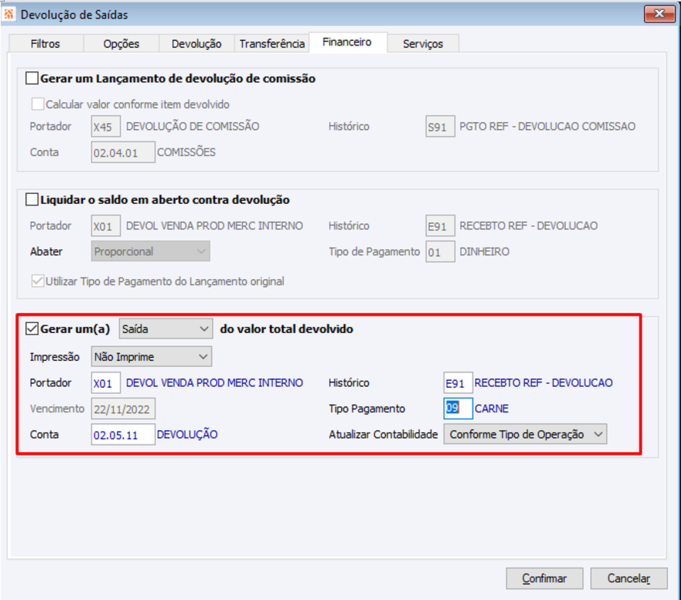The image size is (681, 600).
Task: Select the Financeiro tab
Action: click(x=347, y=42)
